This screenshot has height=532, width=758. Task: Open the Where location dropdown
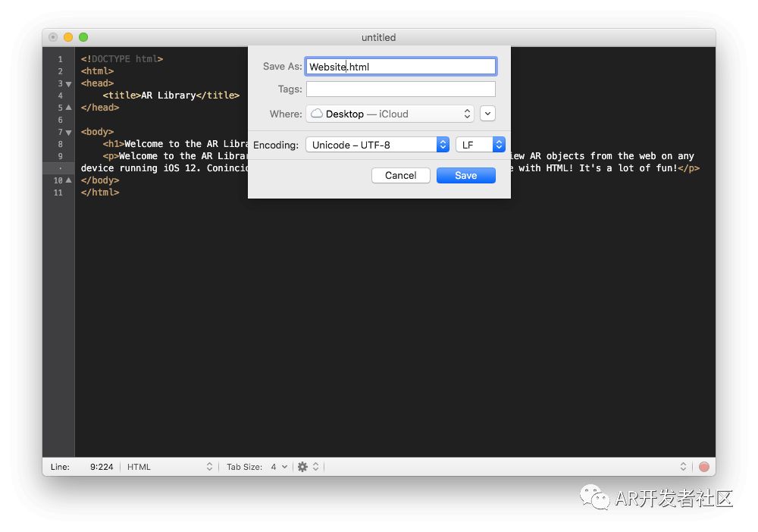[x=390, y=114]
